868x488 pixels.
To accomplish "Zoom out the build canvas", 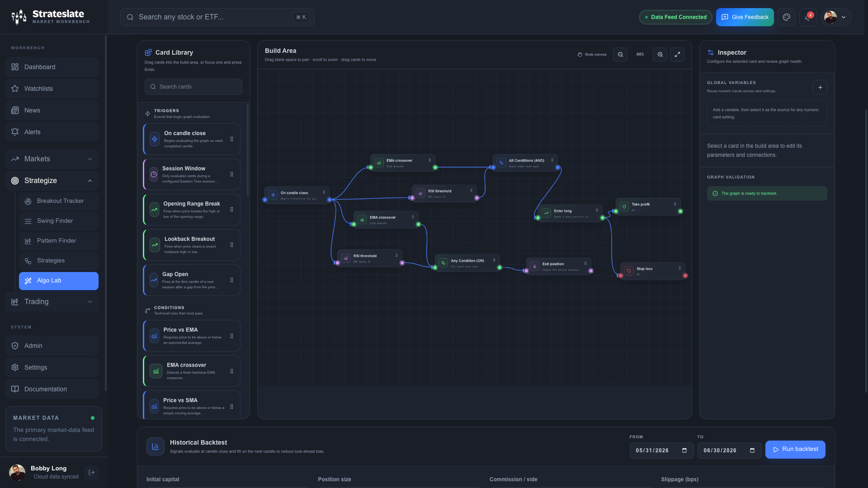I will click(620, 55).
